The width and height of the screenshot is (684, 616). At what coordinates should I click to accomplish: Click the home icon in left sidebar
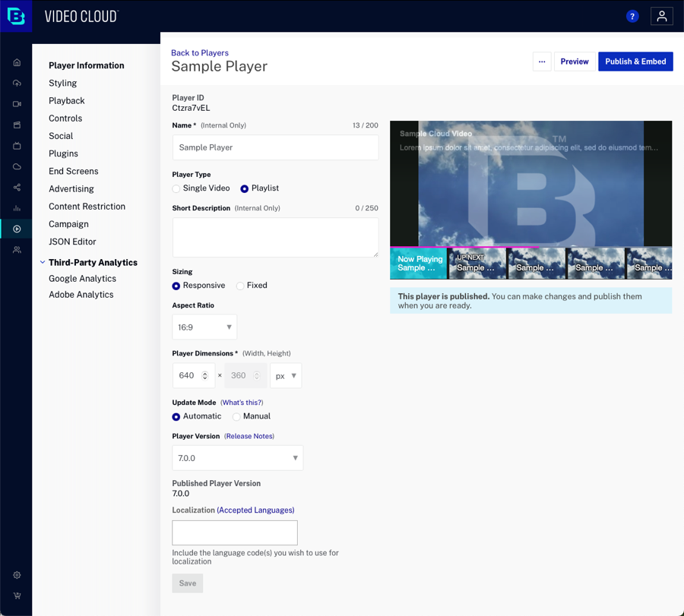(x=17, y=62)
